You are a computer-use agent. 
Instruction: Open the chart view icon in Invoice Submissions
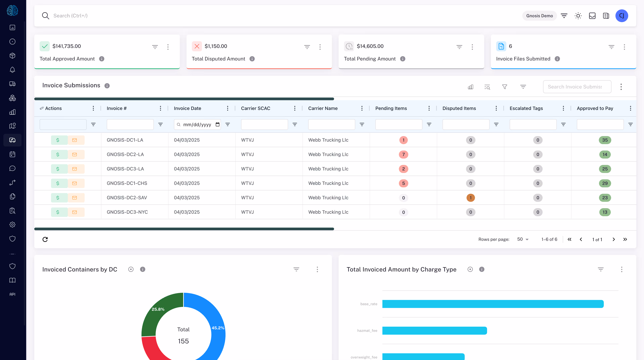471,87
